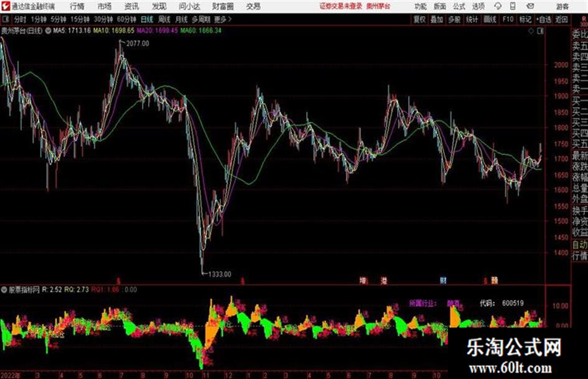
Task: Click the 返回 back button
Action: click(x=561, y=19)
